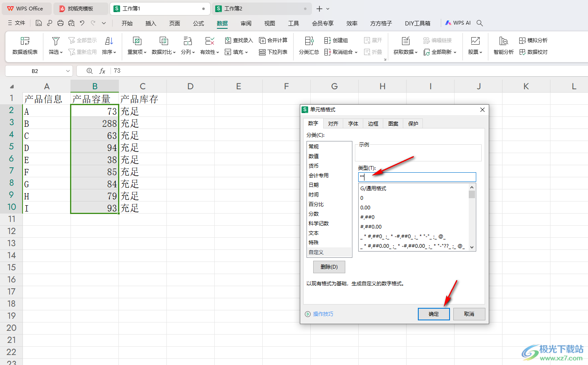Switch to the 插入 ribbon tab
Screen dimensions: 588x365
click(x=151, y=23)
